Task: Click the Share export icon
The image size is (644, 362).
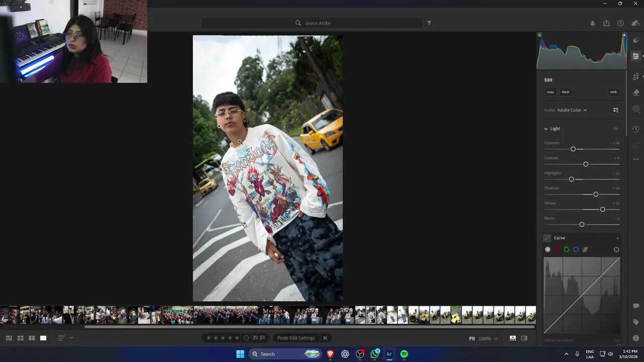Action: tap(606, 23)
